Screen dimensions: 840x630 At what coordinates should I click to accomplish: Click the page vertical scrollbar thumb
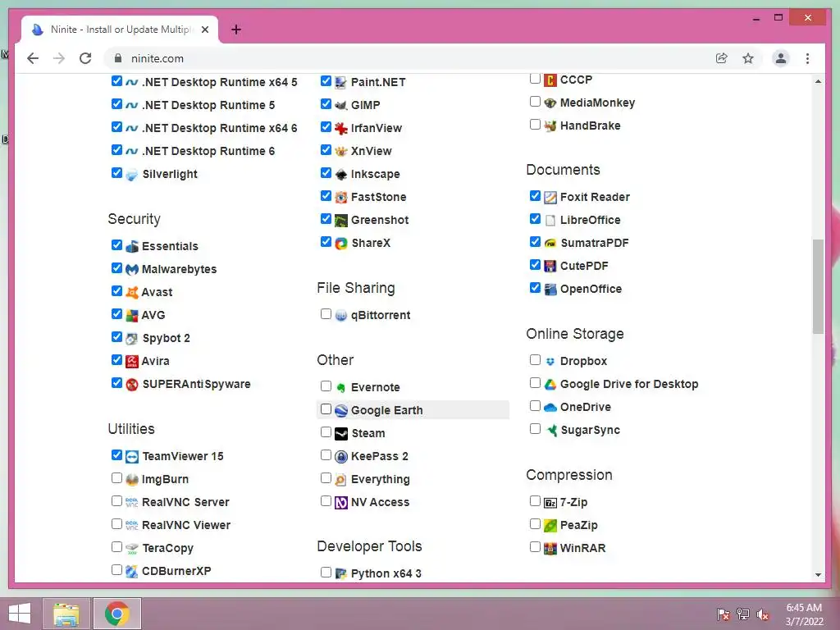tap(818, 286)
